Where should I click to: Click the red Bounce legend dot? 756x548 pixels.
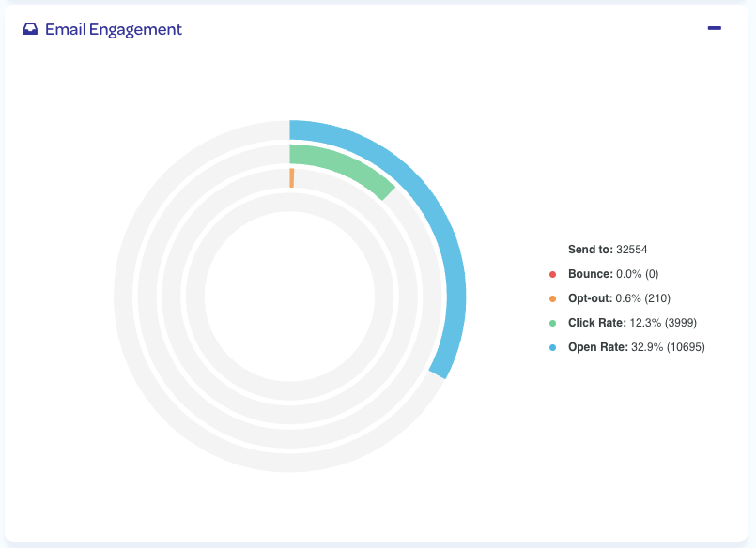pyautogui.click(x=553, y=274)
